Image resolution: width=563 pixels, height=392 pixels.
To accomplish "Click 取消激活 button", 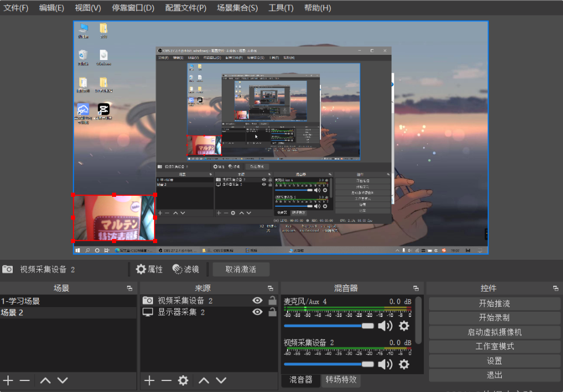I will coord(241,269).
